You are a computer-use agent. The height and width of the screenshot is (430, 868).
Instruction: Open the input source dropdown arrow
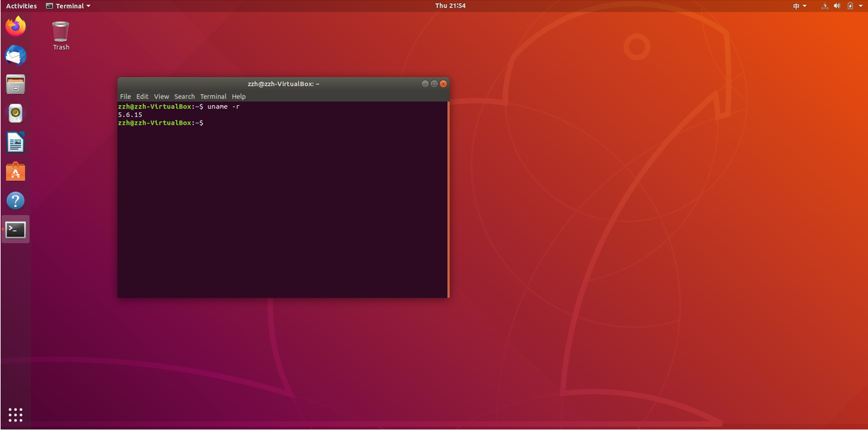point(804,5)
